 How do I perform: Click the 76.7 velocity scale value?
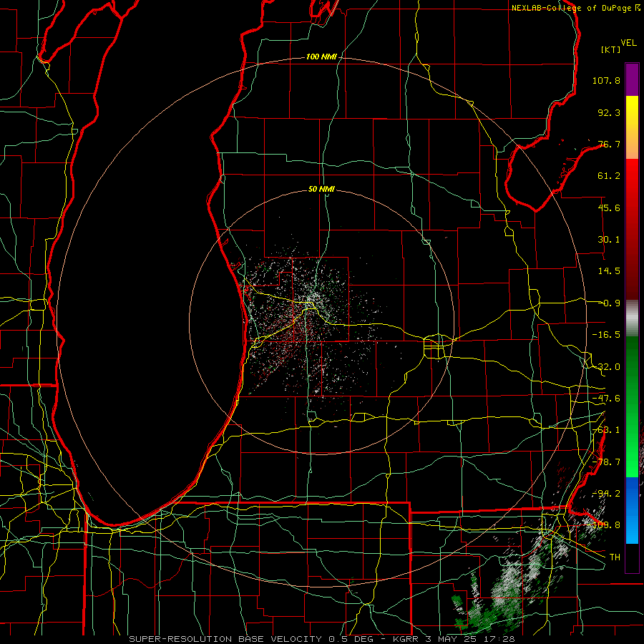coord(609,144)
